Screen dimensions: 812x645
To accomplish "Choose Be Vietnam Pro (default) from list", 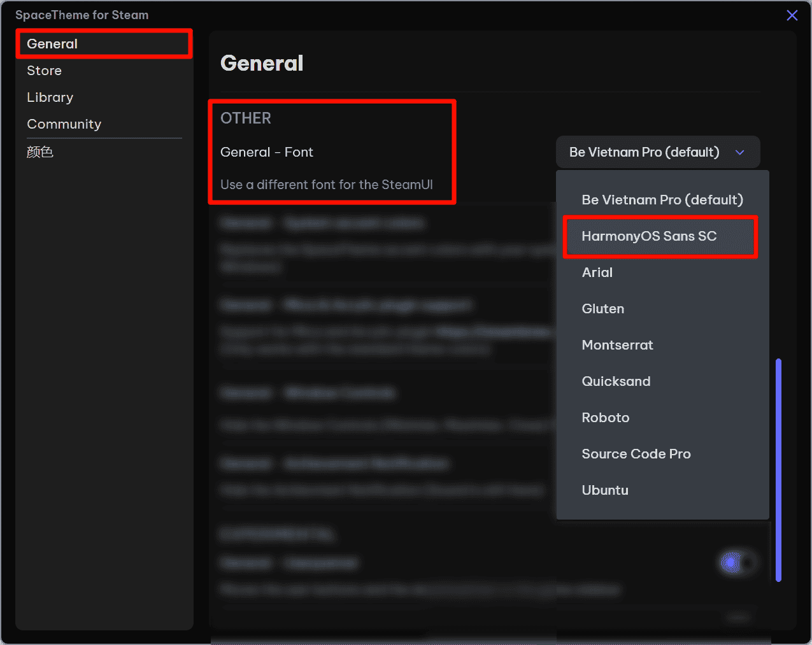I will (662, 200).
